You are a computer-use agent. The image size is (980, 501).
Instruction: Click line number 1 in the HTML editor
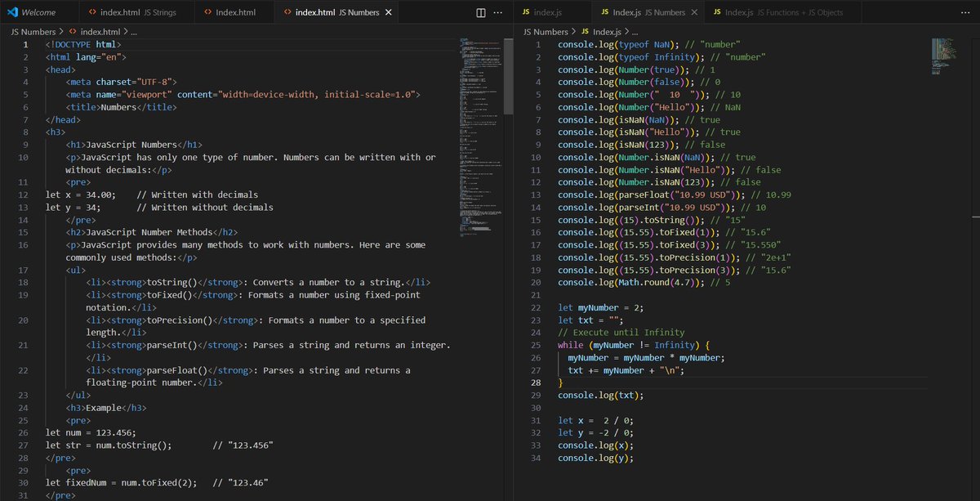25,44
